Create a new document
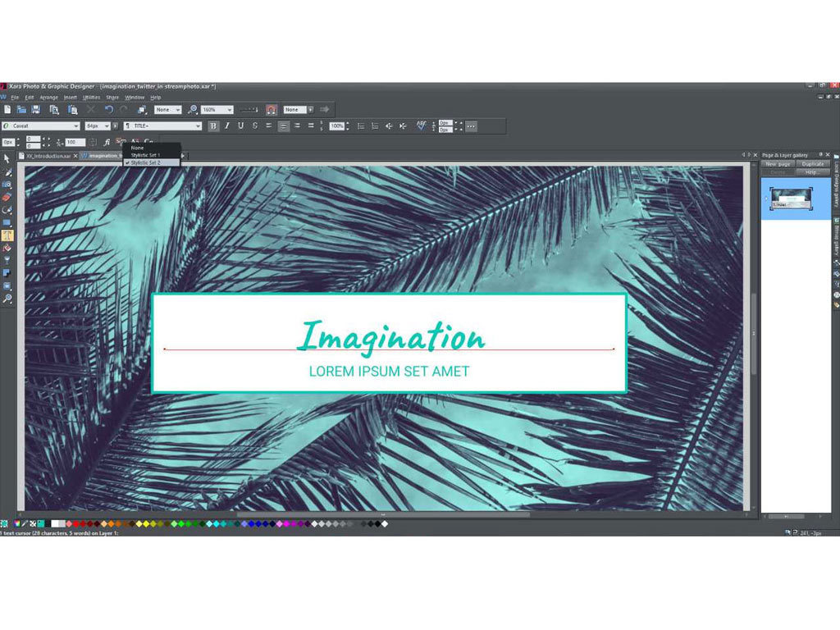The image size is (840, 630). pyautogui.click(x=7, y=110)
